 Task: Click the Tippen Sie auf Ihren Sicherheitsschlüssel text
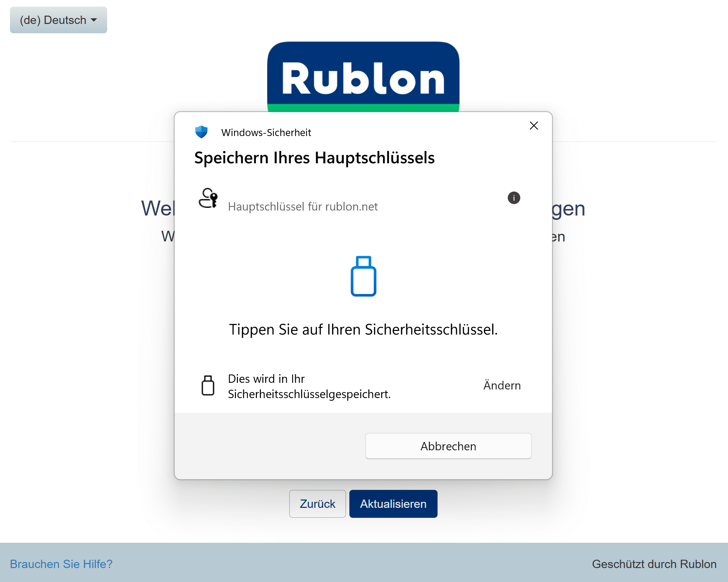pyautogui.click(x=363, y=330)
